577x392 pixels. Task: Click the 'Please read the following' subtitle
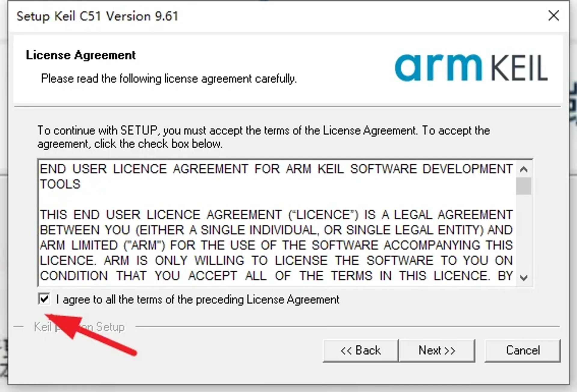pyautogui.click(x=169, y=79)
